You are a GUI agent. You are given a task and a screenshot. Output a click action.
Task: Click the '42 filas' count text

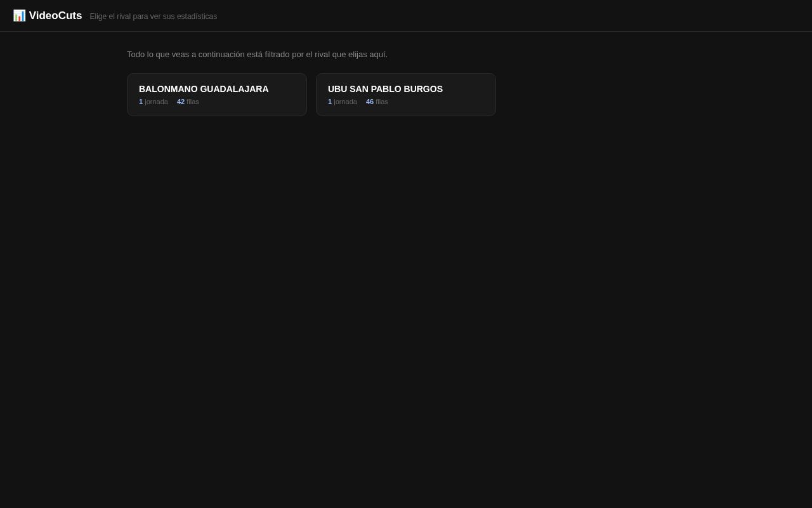188,102
